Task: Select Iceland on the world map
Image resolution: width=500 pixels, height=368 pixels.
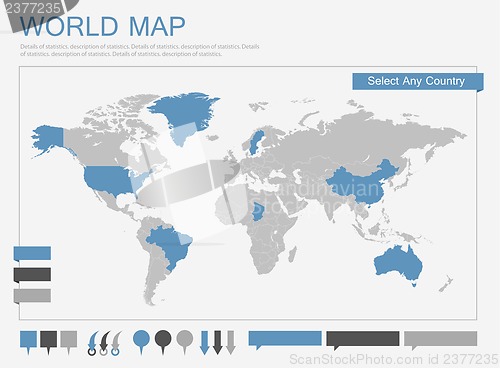Action: (212, 137)
